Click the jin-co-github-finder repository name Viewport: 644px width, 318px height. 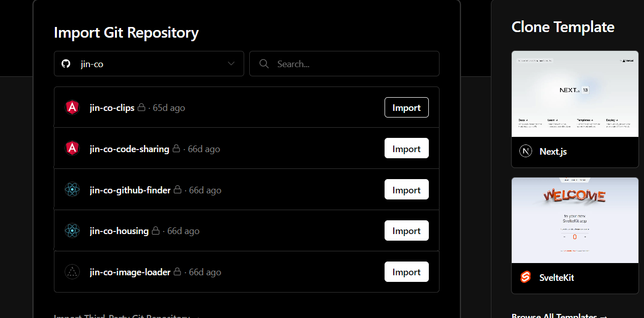point(130,190)
